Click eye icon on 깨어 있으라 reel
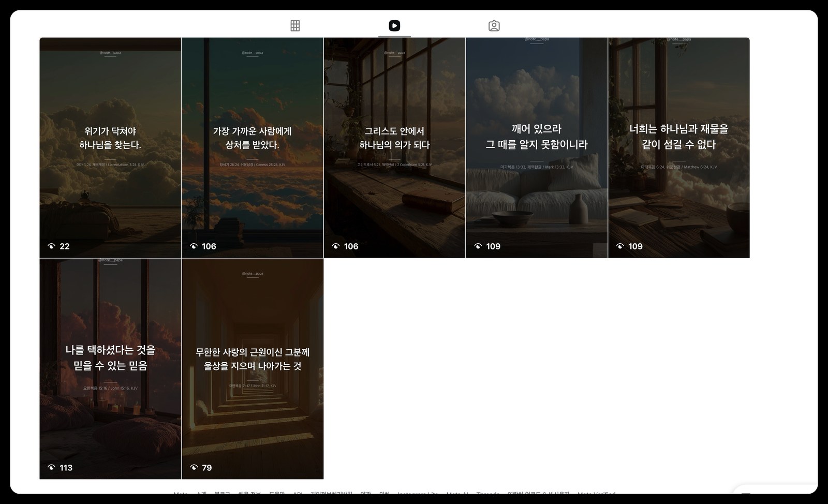Image resolution: width=828 pixels, height=504 pixels. (478, 246)
